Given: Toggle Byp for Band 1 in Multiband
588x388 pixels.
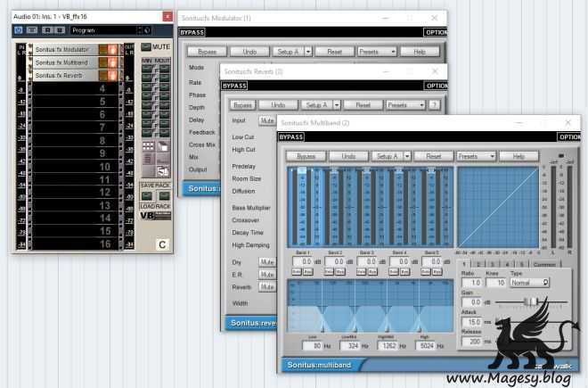Looking at the screenshot, I should (308, 271).
